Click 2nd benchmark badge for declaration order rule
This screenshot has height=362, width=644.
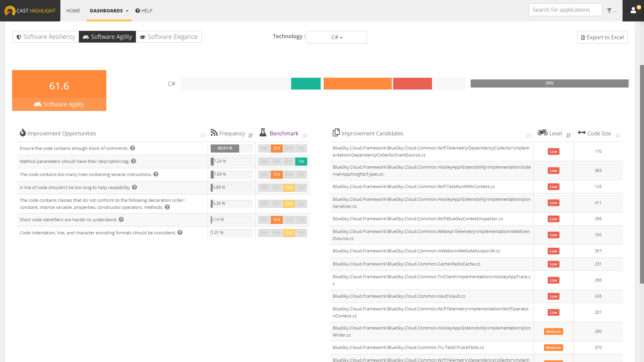tap(289, 203)
